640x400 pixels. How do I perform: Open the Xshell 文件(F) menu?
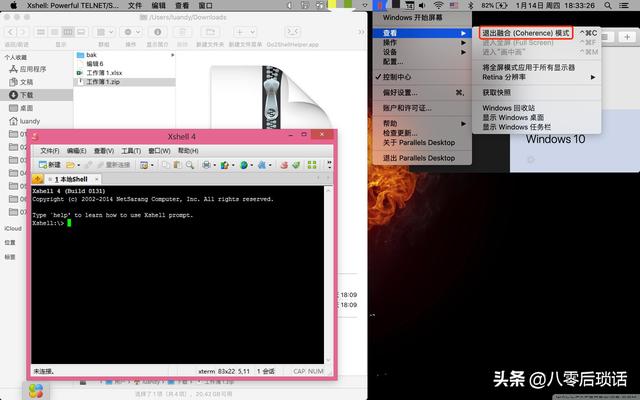(50, 151)
